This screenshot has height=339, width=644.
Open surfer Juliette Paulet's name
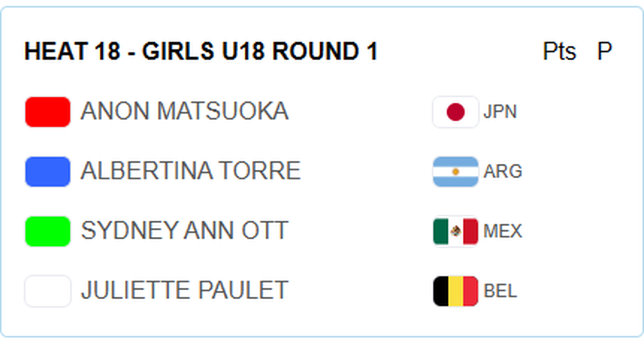click(x=184, y=291)
